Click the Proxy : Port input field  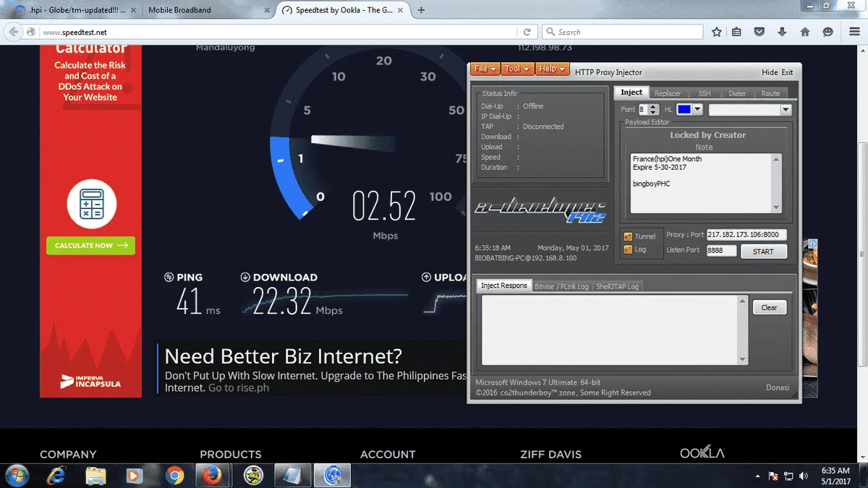(746, 235)
